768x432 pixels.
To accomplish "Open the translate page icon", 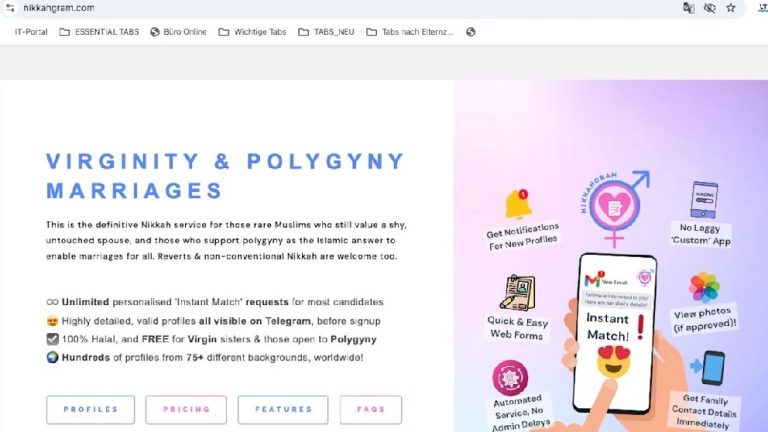I will [689, 8].
